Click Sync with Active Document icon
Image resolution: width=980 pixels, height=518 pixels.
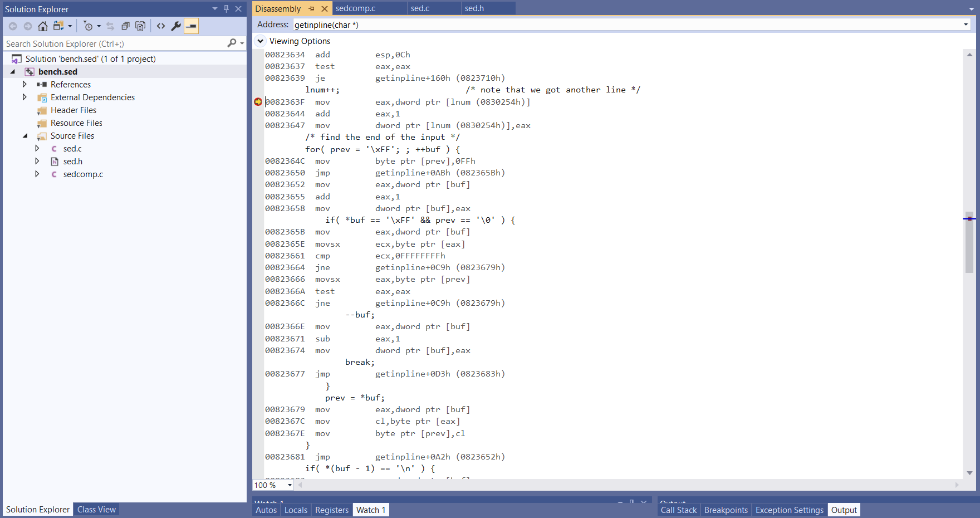(110, 26)
